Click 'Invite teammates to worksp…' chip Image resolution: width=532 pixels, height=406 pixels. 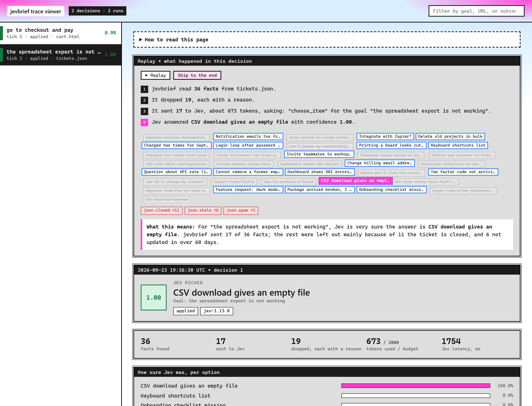319,154
